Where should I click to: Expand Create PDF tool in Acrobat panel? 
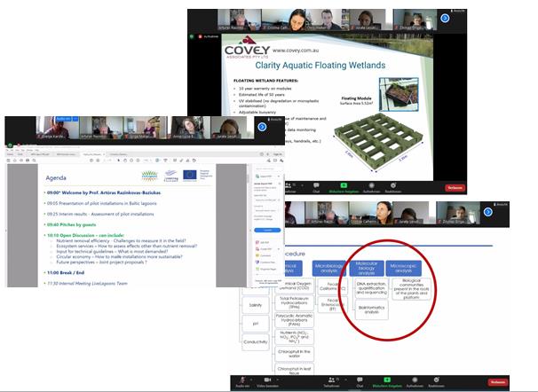pyautogui.click(x=278, y=248)
